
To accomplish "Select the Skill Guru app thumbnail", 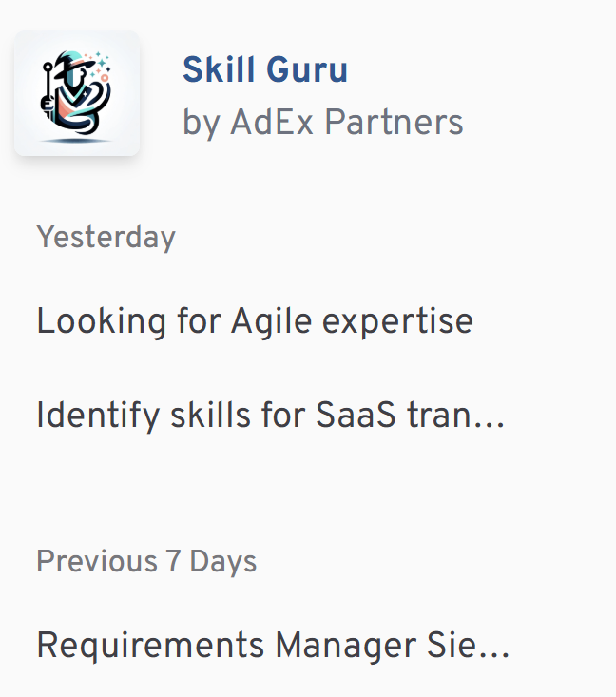I will point(76,93).
